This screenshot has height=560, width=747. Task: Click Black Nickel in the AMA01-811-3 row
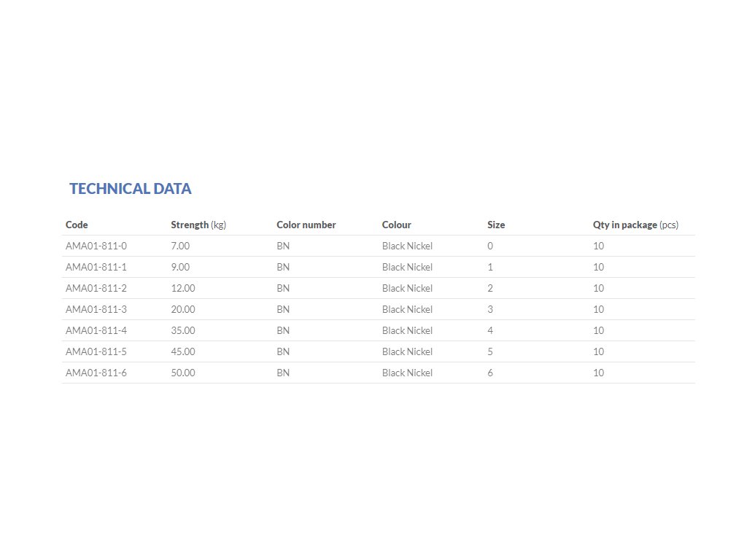407,309
